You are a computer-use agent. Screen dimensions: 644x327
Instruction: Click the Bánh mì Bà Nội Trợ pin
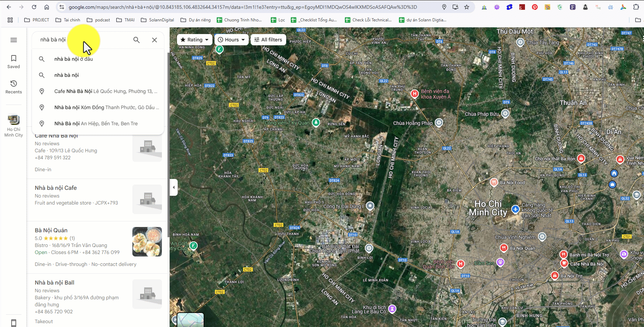(x=564, y=254)
